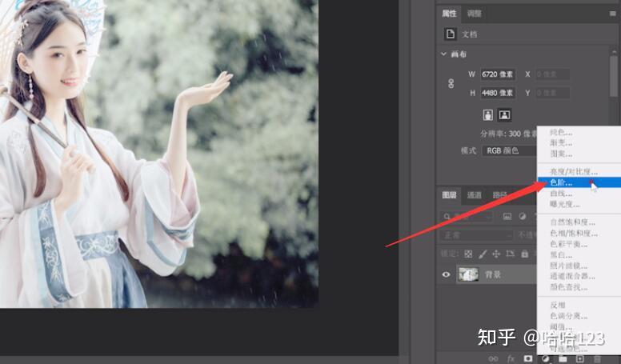Select the landscape canvas orientation icon
This screenshot has height=364, width=621.
[504, 115]
